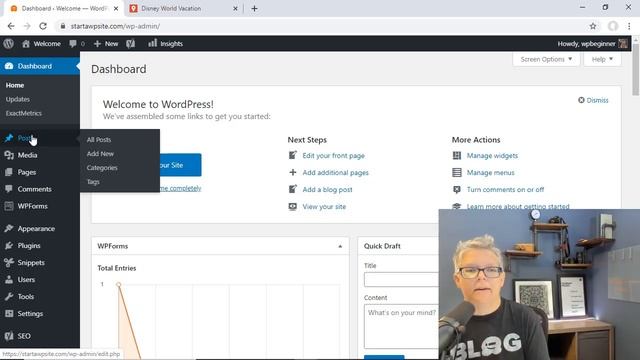This screenshot has height=360, width=640.
Task: Click the View your site monitor icon
Action: click(x=293, y=207)
